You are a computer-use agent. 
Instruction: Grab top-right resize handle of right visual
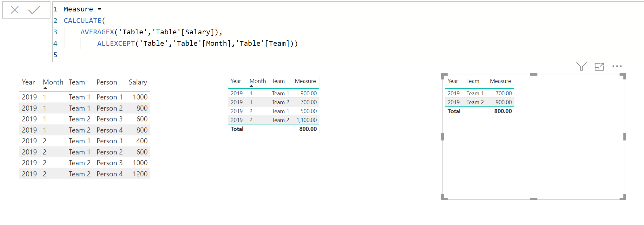click(623, 76)
